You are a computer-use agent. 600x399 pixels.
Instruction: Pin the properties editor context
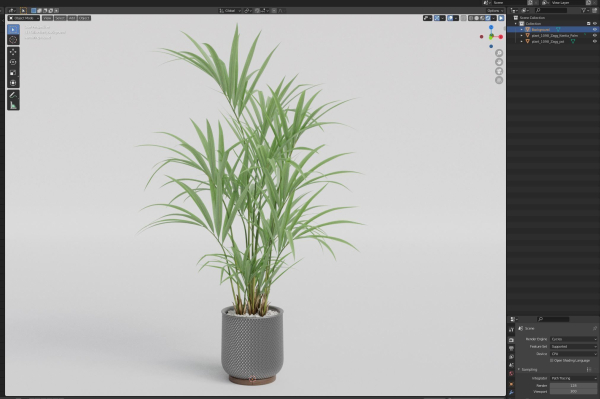[x=595, y=328]
